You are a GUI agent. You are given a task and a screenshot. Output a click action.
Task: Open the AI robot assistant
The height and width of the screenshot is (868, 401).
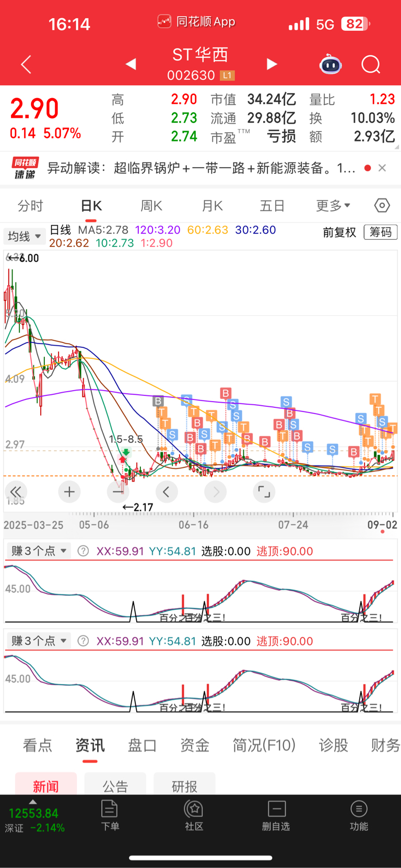click(x=331, y=64)
